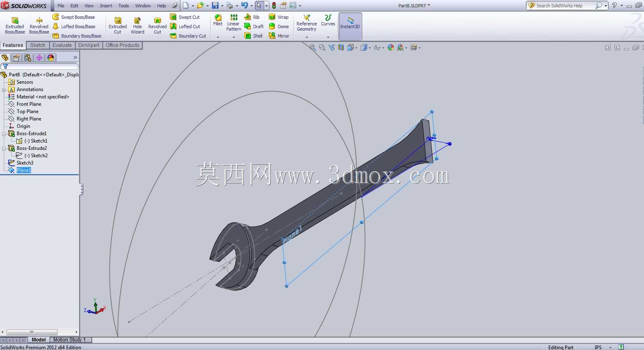Start the Extruded Cut tool

(118, 25)
